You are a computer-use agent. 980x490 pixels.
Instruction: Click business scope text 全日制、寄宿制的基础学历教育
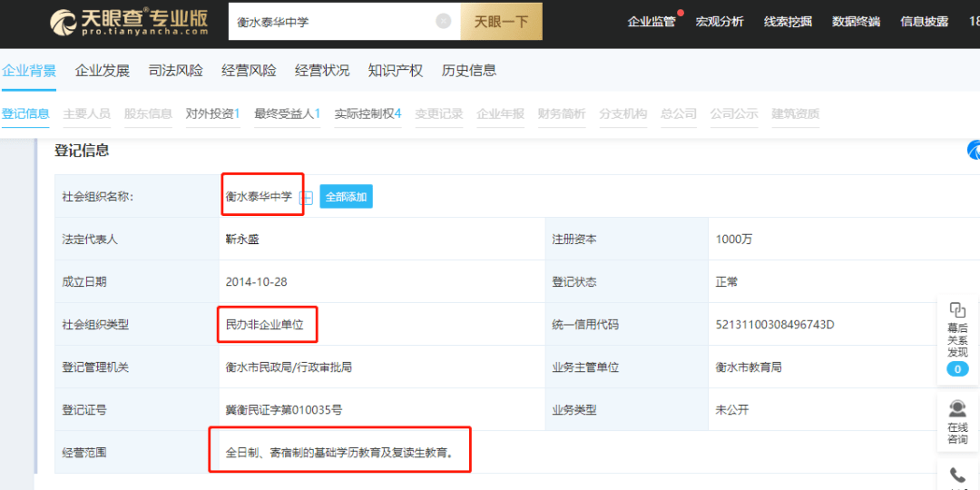(x=338, y=452)
